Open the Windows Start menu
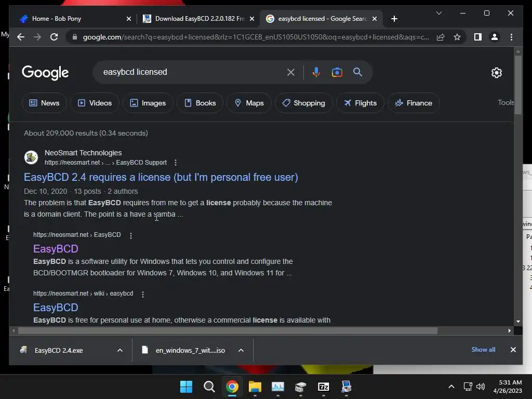 click(x=186, y=387)
